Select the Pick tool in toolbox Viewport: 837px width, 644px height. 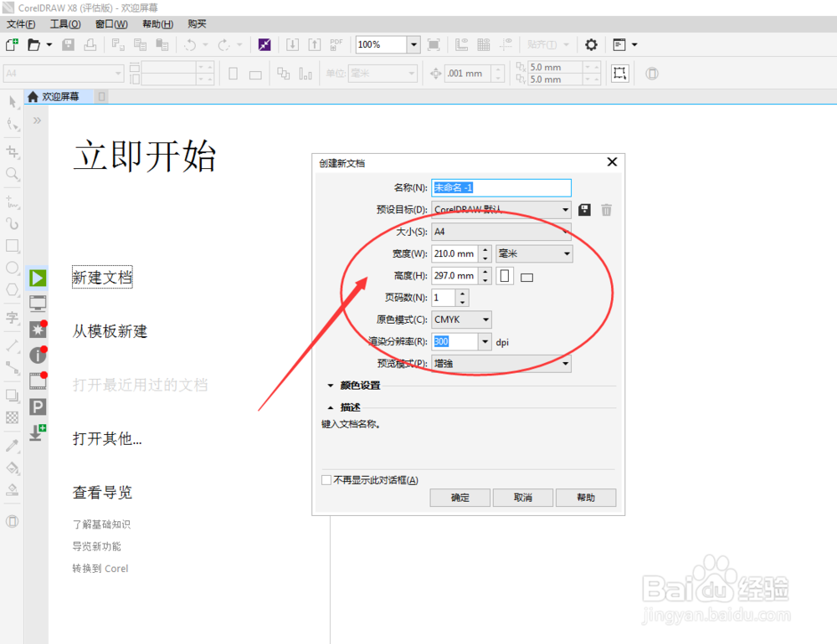[x=13, y=102]
